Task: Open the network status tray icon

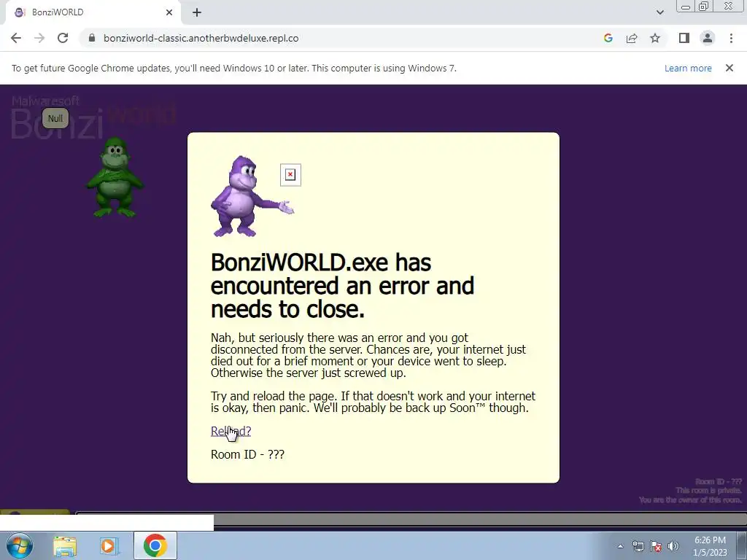Action: click(x=638, y=546)
